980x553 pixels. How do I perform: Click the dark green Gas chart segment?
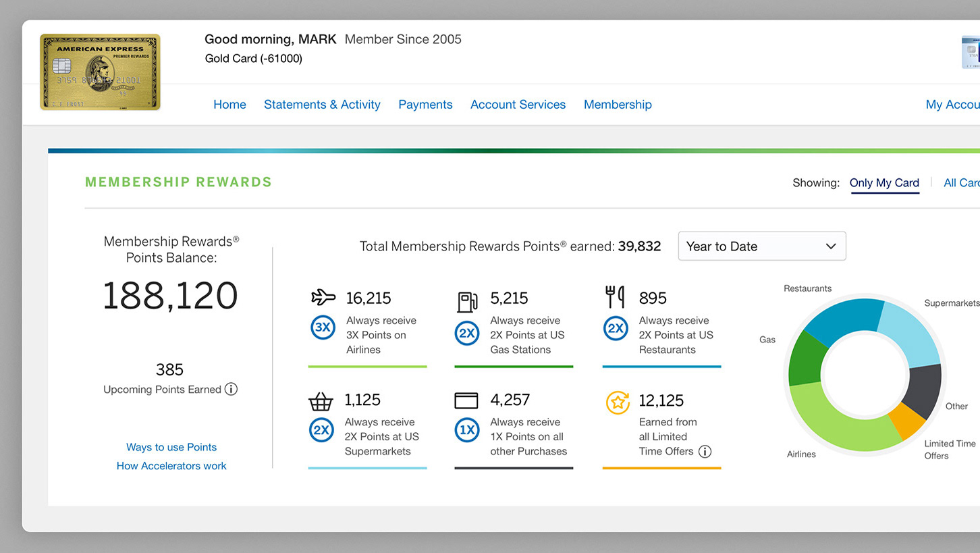point(805,360)
